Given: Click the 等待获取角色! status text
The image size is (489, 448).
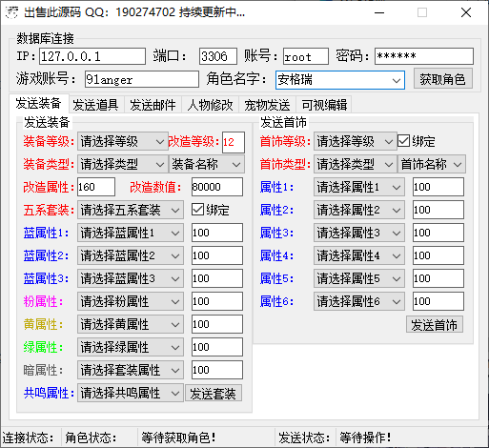Looking at the screenshot, I should tap(178, 438).
